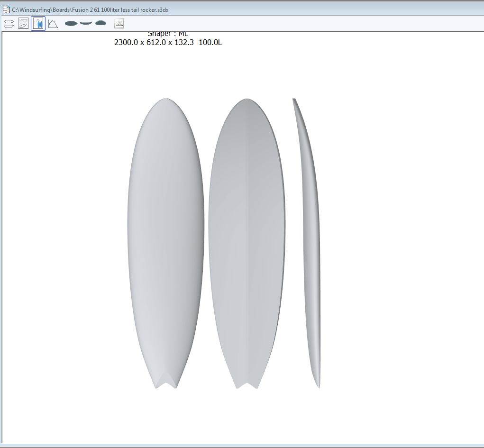The height and width of the screenshot is (448, 484).
Task: Select the middle bottom view board rendering
Action: [x=247, y=237]
